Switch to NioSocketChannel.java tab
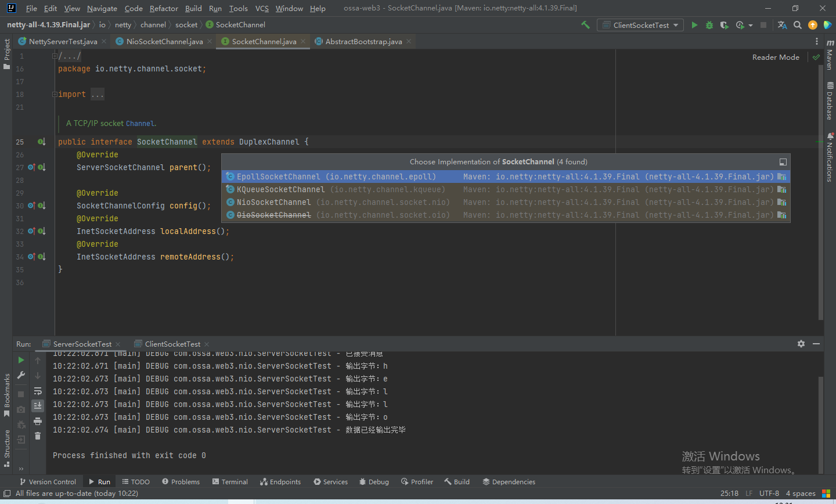Screen dimensions: 836x504 (x=164, y=41)
